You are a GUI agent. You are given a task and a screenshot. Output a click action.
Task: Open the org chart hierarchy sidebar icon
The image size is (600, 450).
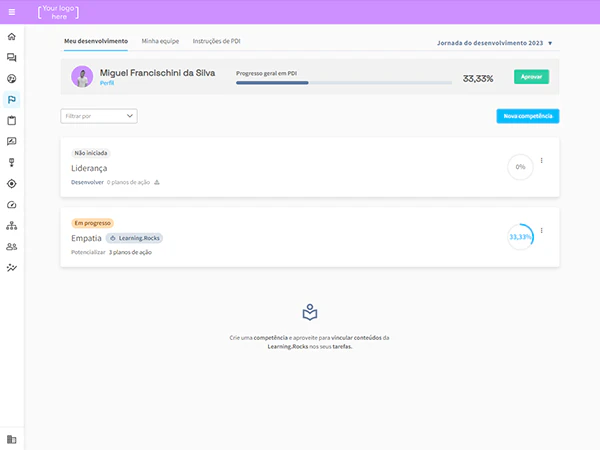pos(12,226)
